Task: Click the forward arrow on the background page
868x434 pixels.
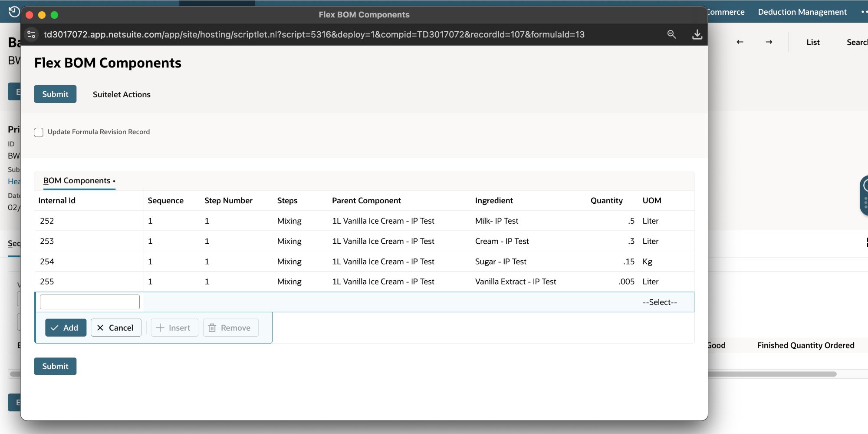Action: pyautogui.click(x=769, y=42)
